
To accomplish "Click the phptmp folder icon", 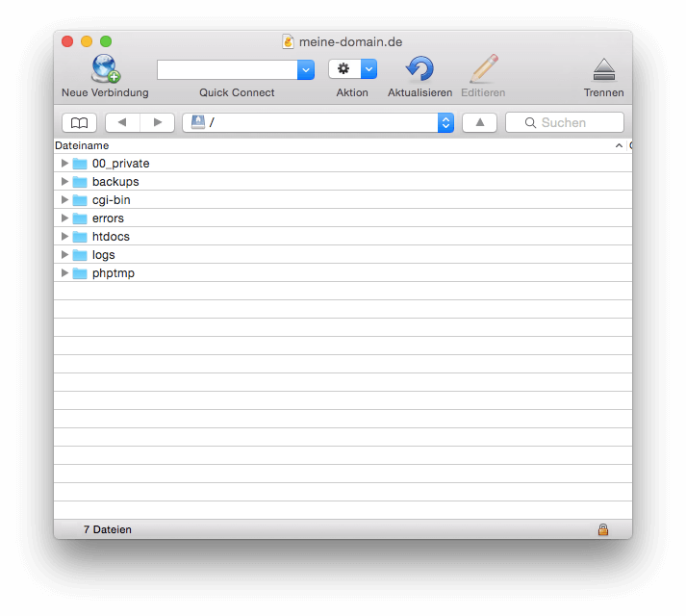I will pos(80,273).
